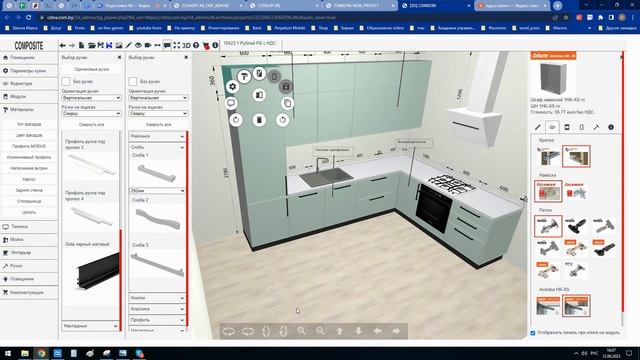
Task: Click the info circle icon in top toolbar
Action: point(215,45)
